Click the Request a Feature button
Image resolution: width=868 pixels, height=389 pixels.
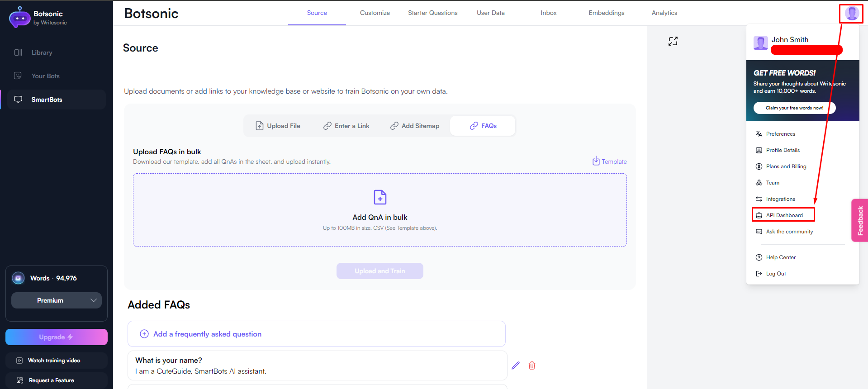click(x=57, y=380)
